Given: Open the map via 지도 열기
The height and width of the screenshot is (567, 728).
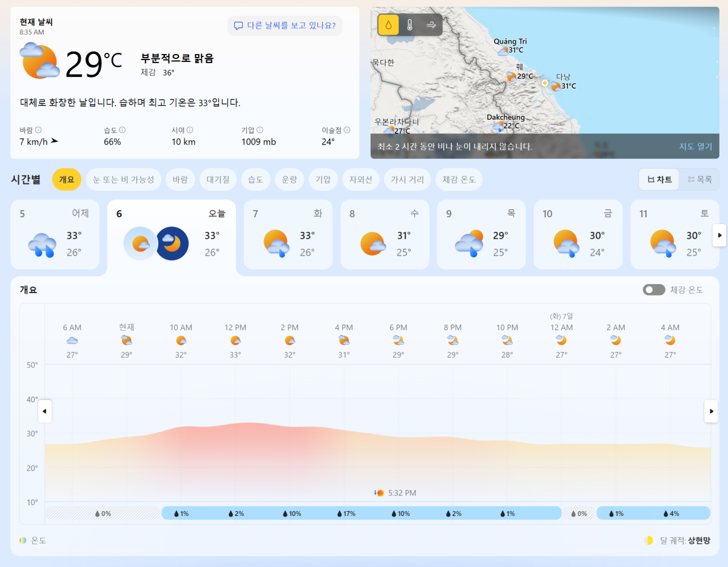Looking at the screenshot, I should (x=695, y=146).
